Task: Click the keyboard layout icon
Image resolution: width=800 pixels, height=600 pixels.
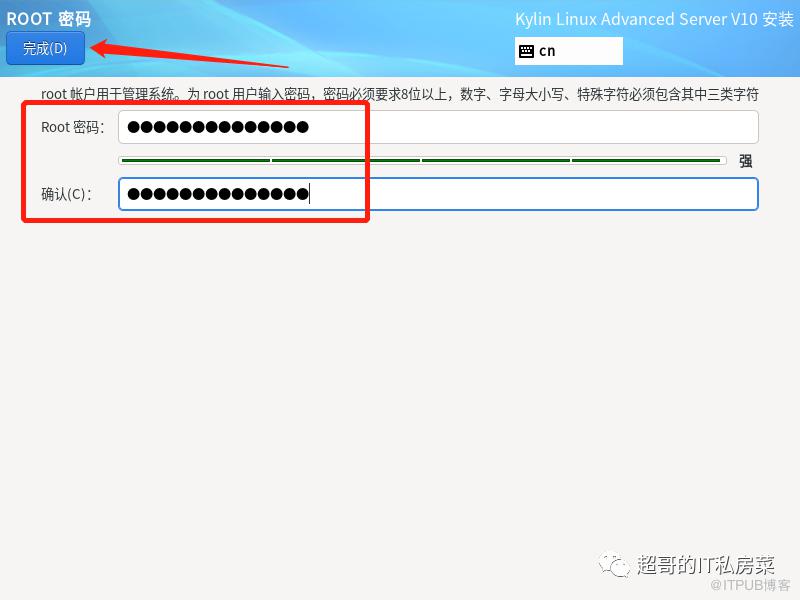Action: point(526,51)
